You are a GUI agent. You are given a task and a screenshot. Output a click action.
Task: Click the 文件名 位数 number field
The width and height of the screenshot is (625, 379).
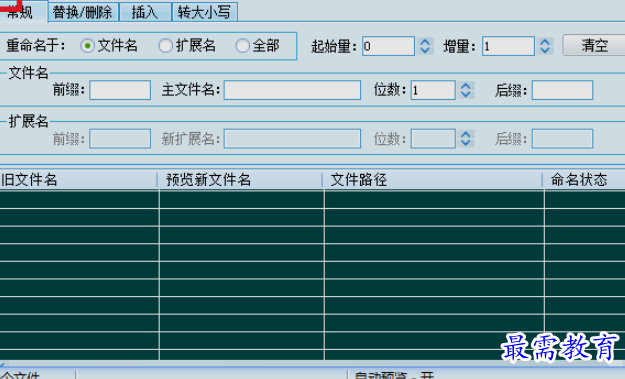tap(433, 90)
